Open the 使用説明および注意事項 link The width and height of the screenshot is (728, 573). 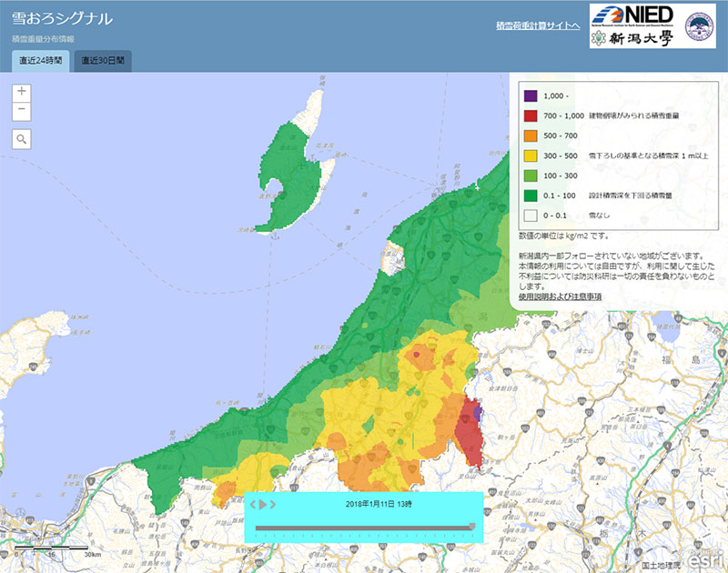tap(560, 297)
